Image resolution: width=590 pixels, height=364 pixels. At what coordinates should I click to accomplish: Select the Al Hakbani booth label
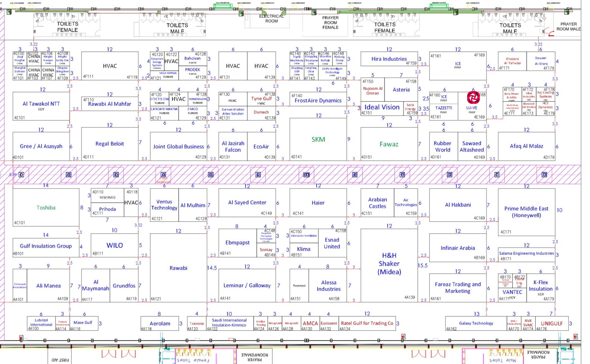[x=458, y=205]
